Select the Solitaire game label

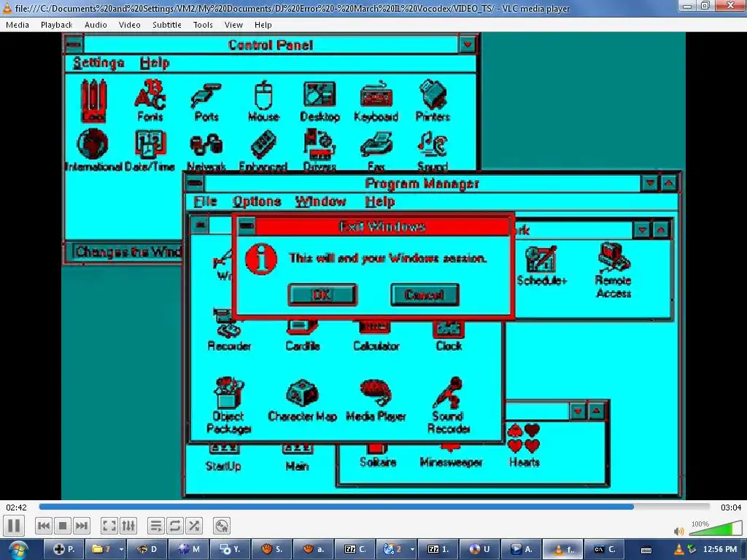click(x=378, y=462)
